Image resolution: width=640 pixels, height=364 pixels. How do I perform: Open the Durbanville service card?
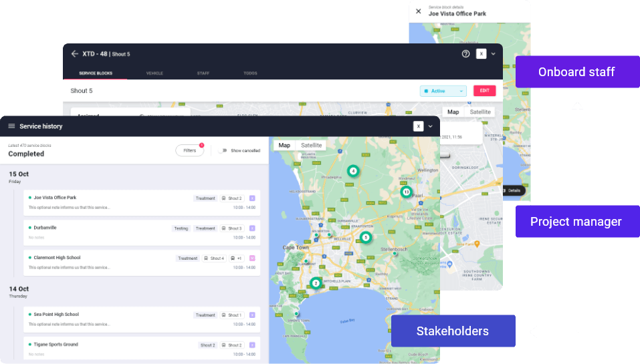(x=142, y=232)
